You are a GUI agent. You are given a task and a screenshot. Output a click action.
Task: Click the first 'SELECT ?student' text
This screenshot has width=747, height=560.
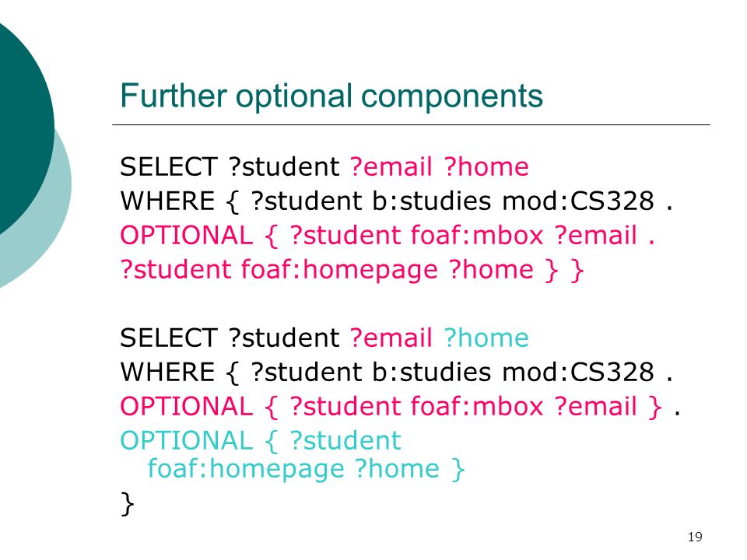tap(230, 167)
